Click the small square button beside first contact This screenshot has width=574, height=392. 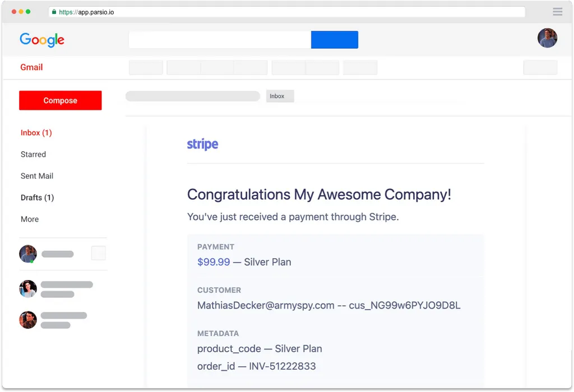pyautogui.click(x=99, y=253)
